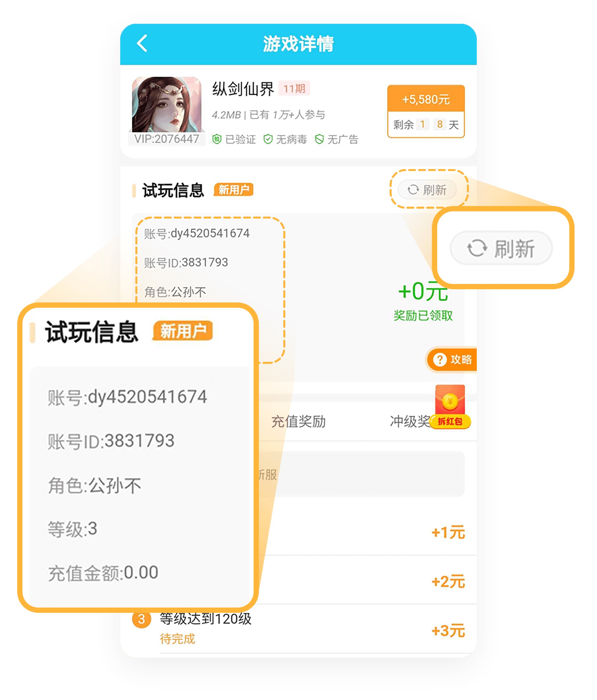Image resolution: width=597 pixels, height=700 pixels.
Task: Tap the back arrow in header
Action: pos(142,43)
